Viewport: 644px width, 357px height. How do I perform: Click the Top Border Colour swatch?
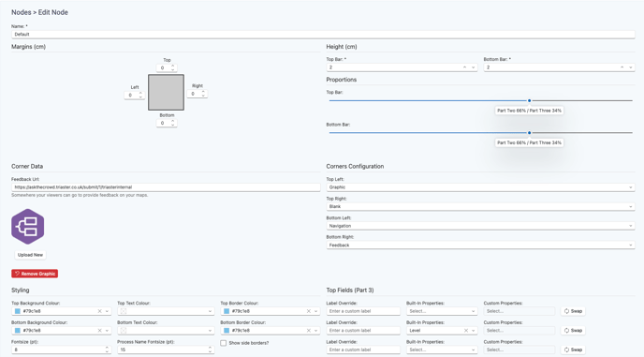click(227, 311)
